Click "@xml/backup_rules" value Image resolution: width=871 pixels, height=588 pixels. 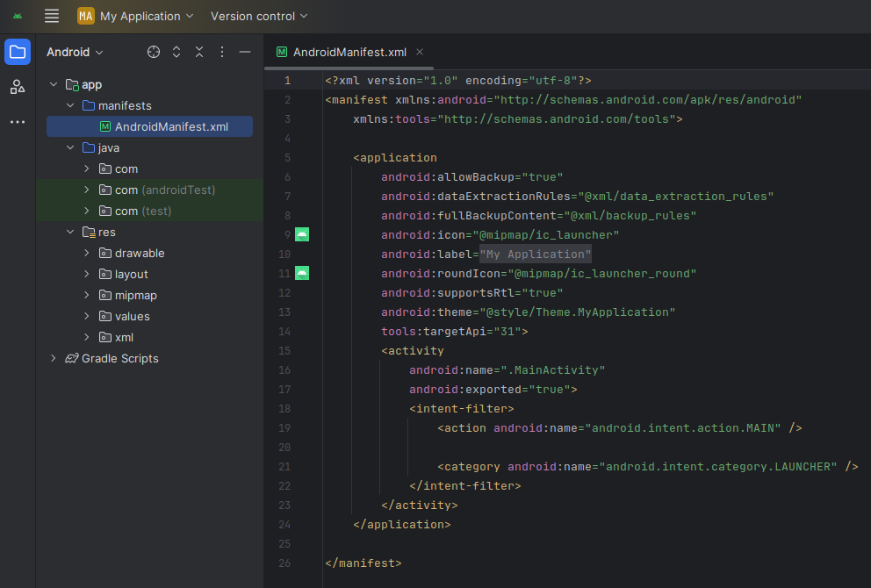pyautogui.click(x=630, y=215)
